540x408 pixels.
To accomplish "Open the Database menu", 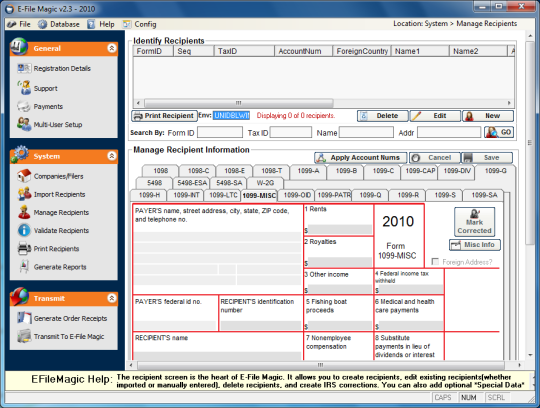I will pyautogui.click(x=59, y=24).
